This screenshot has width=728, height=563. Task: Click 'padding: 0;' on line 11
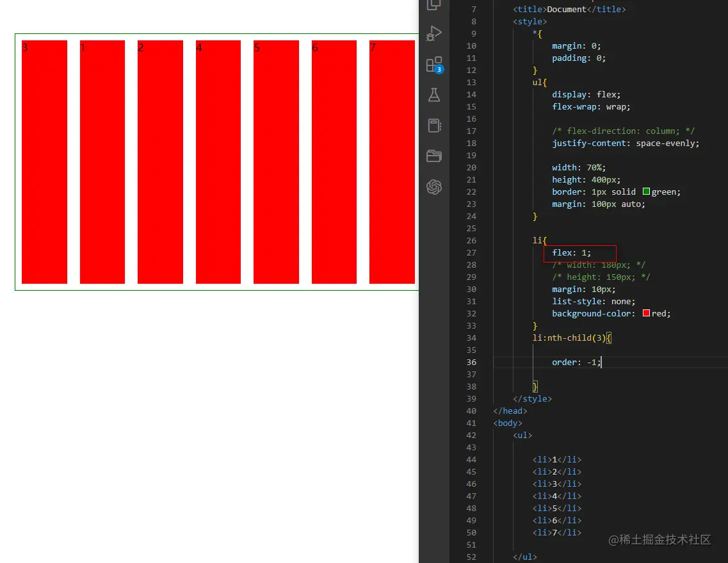point(579,58)
